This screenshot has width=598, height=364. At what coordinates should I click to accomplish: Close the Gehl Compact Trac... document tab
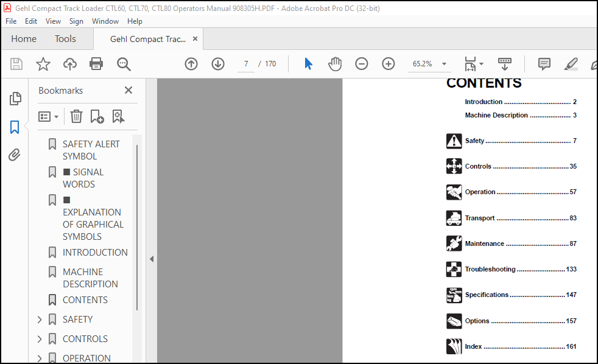tap(195, 38)
